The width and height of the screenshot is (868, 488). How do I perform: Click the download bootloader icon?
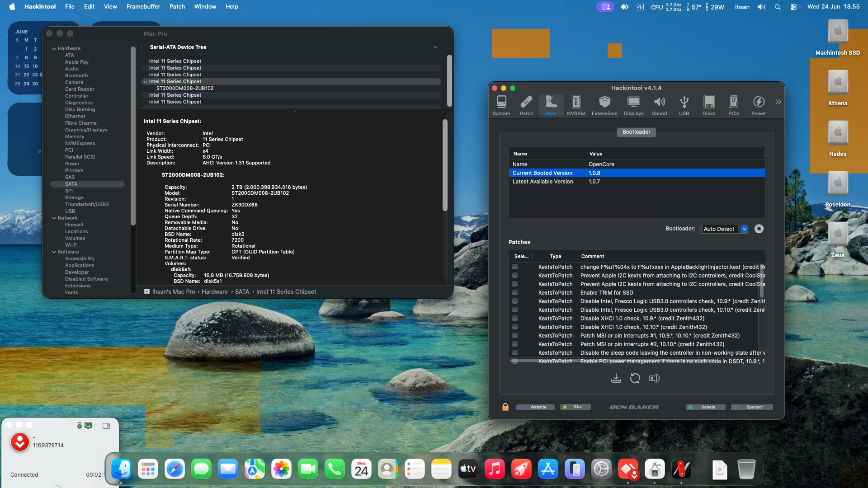(616, 378)
